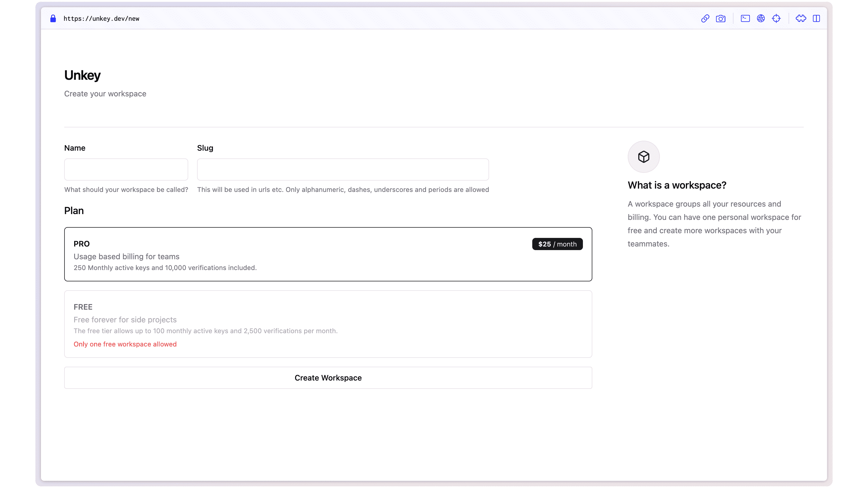This screenshot has width=868, height=488.
Task: Focus the Name input field
Action: [126, 169]
